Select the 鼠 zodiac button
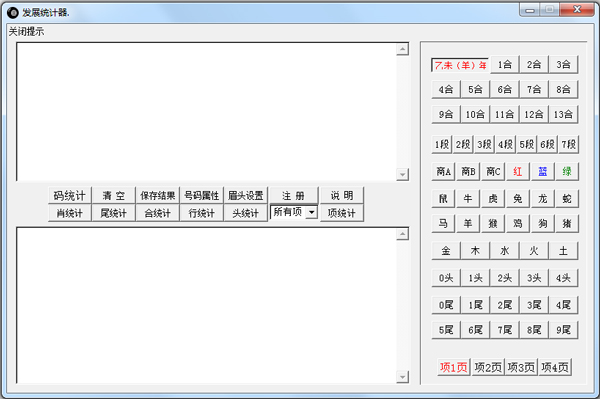The height and width of the screenshot is (399, 600). (443, 199)
